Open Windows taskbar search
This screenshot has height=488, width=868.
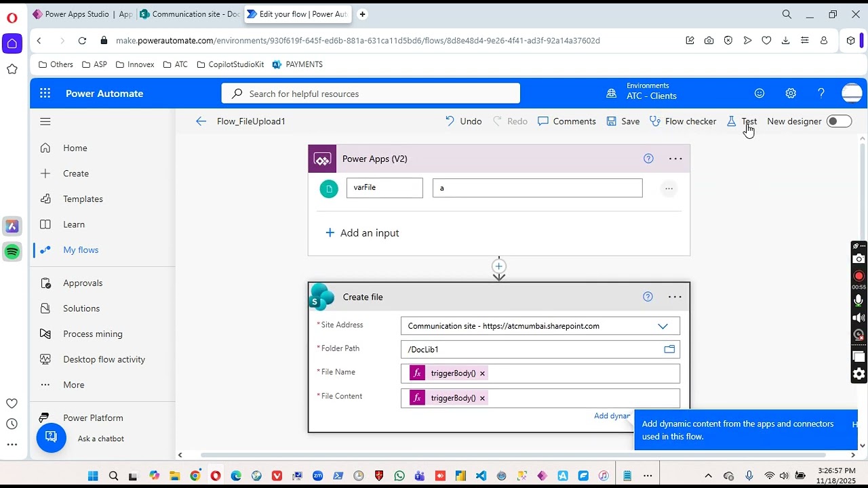click(x=113, y=476)
